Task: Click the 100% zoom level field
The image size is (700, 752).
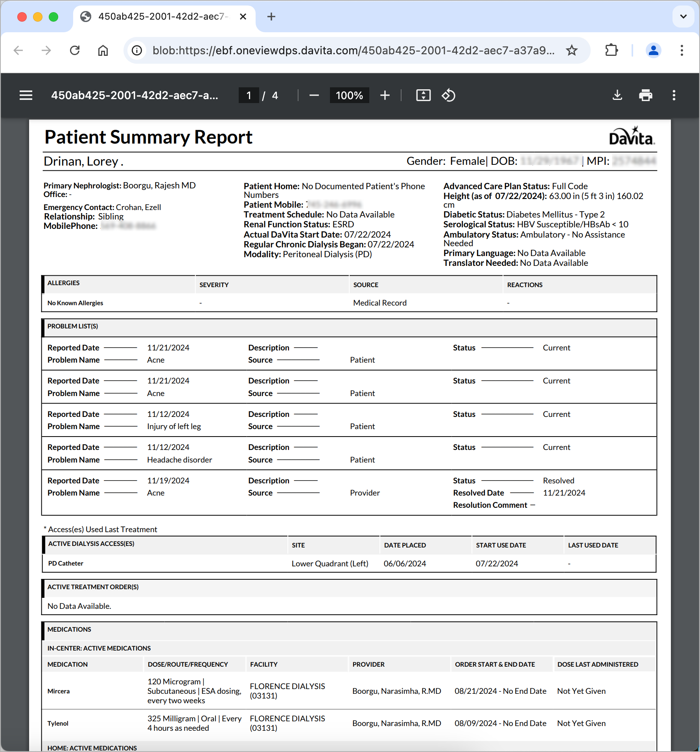Action: point(349,95)
